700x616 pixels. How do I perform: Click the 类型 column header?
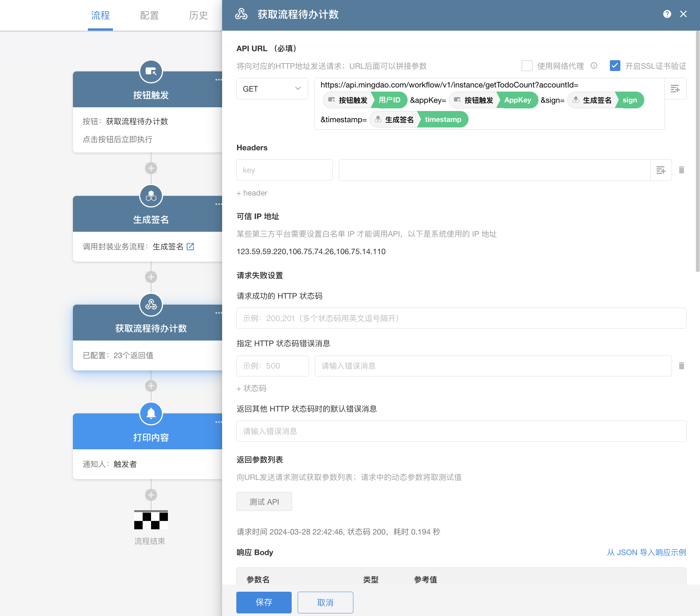(371, 580)
